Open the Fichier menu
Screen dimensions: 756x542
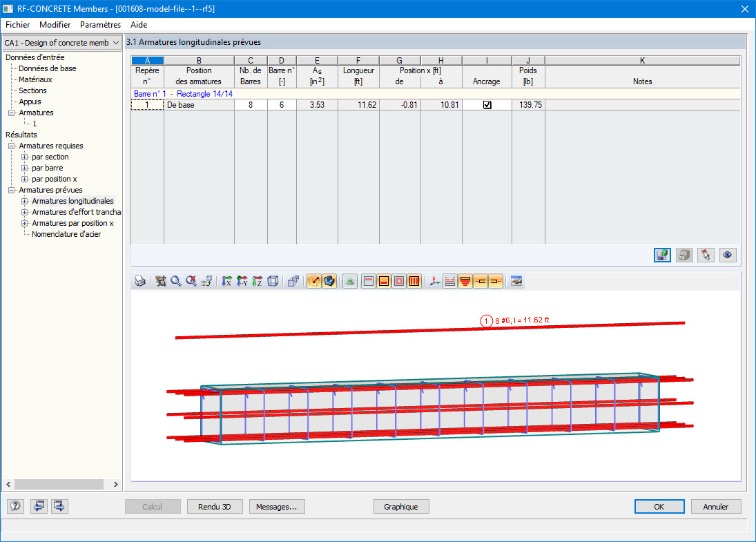tap(17, 25)
